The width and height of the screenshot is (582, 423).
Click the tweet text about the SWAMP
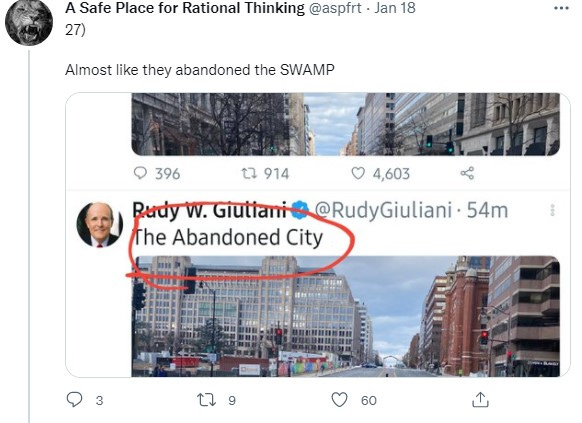click(200, 70)
